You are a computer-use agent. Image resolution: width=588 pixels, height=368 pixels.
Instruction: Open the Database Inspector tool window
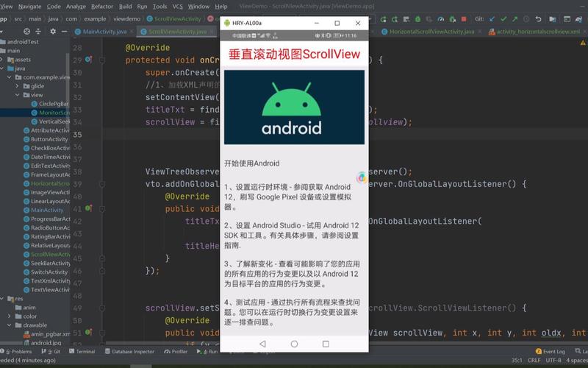(130, 352)
